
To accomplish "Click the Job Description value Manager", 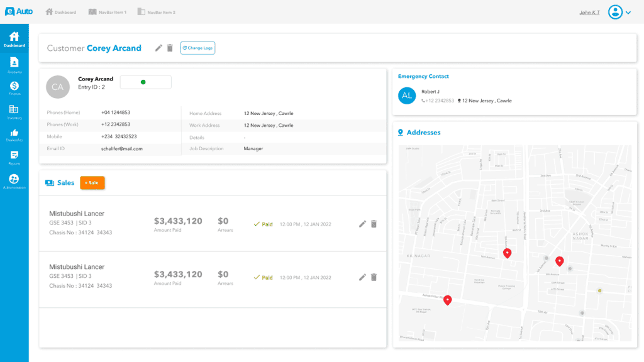I will [253, 148].
